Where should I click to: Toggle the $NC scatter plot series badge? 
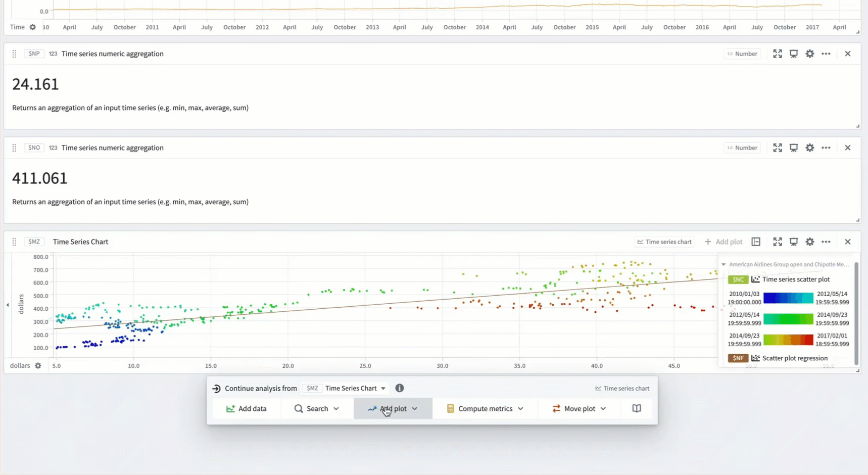(738, 279)
